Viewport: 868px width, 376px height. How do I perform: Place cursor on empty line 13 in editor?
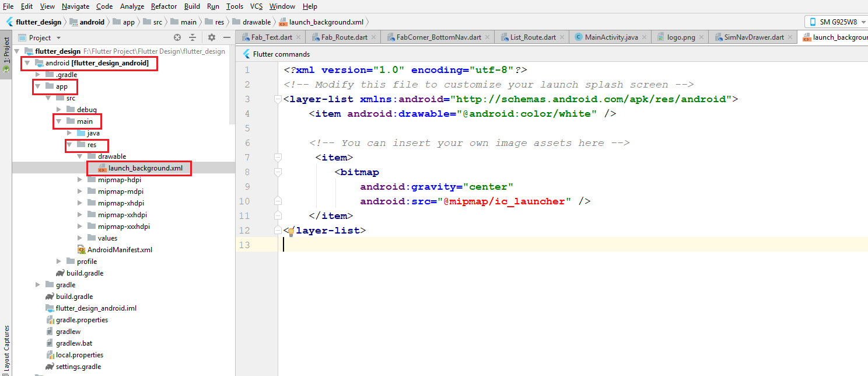(x=572, y=245)
